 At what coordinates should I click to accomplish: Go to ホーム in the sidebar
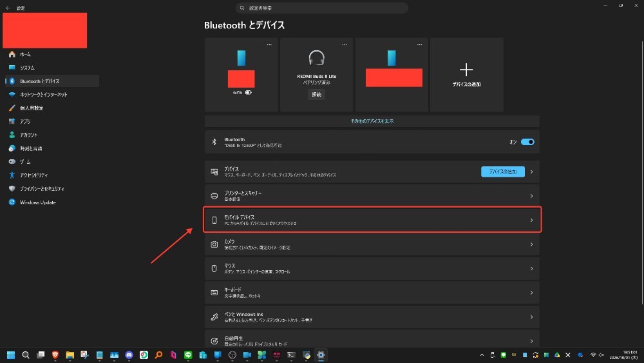[x=52, y=54]
